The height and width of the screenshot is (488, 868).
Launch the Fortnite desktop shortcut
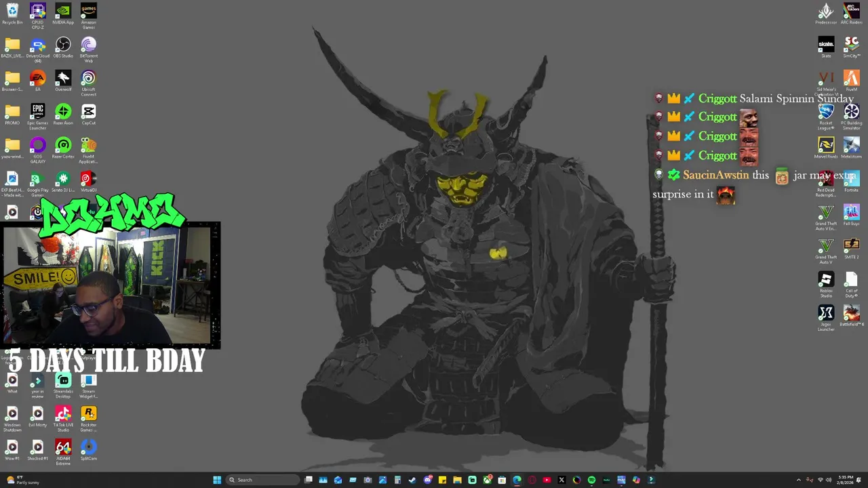coord(851,182)
